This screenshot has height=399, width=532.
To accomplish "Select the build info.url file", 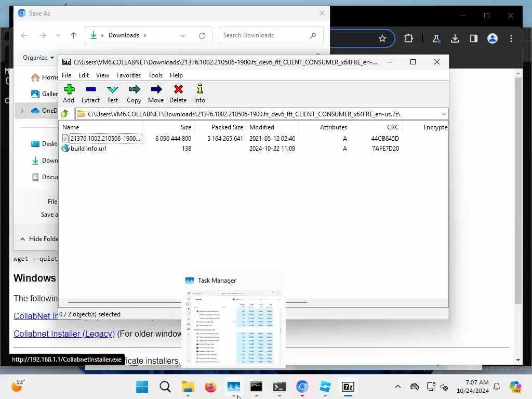I will point(88,148).
